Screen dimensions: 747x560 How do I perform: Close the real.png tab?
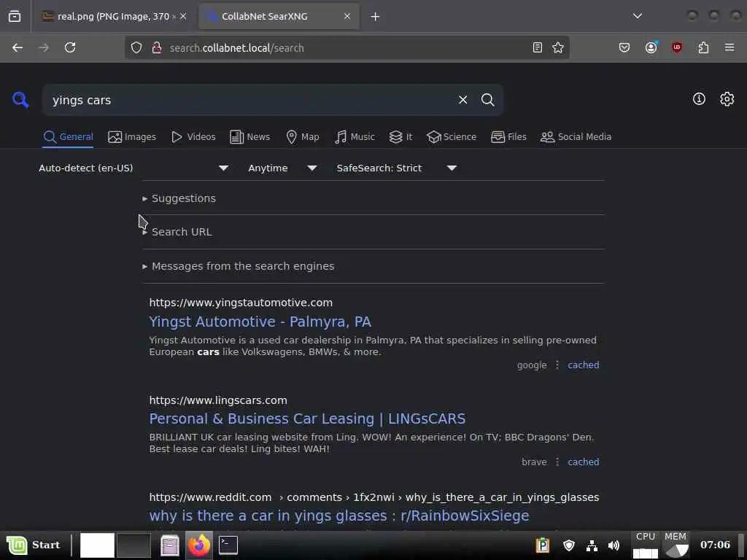click(183, 16)
